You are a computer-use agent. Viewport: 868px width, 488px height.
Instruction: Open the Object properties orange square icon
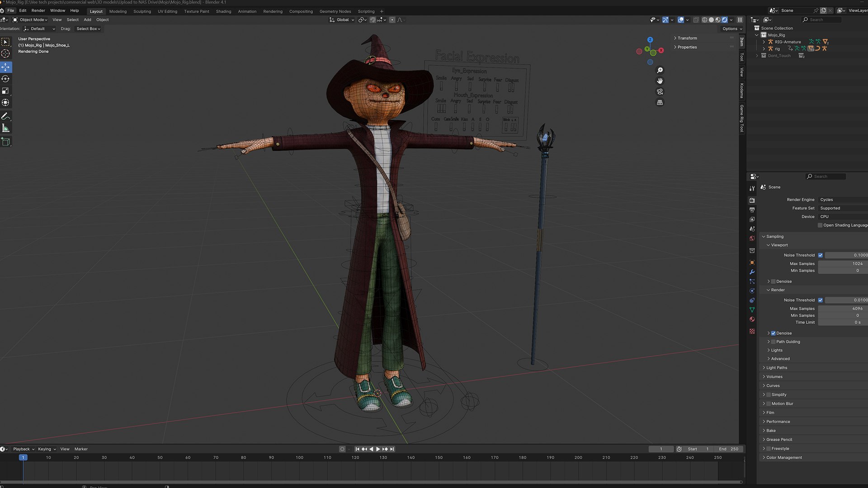(752, 263)
